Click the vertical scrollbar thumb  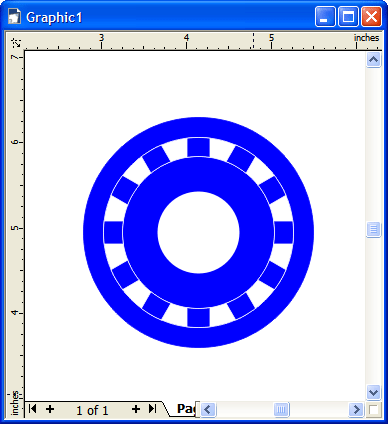(373, 229)
